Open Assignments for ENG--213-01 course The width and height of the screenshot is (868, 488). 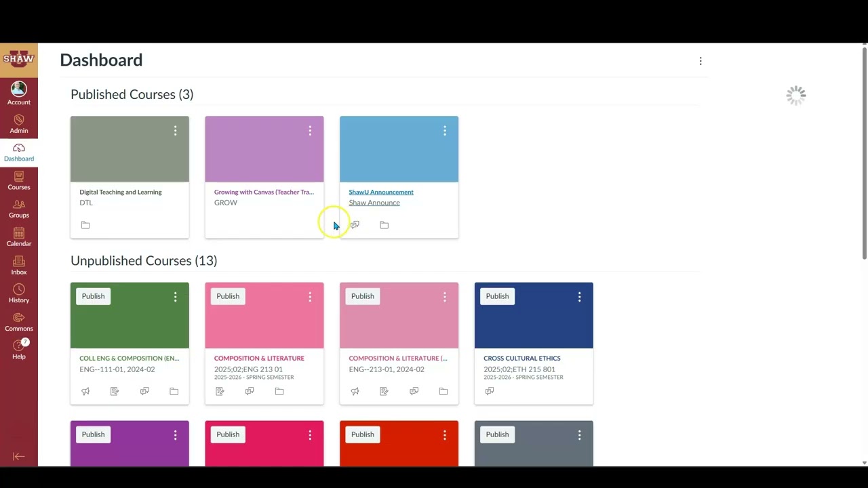click(x=384, y=391)
